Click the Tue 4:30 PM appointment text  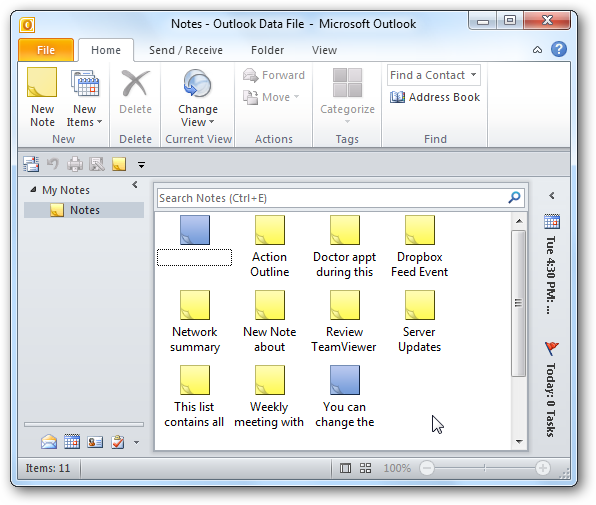[x=552, y=275]
